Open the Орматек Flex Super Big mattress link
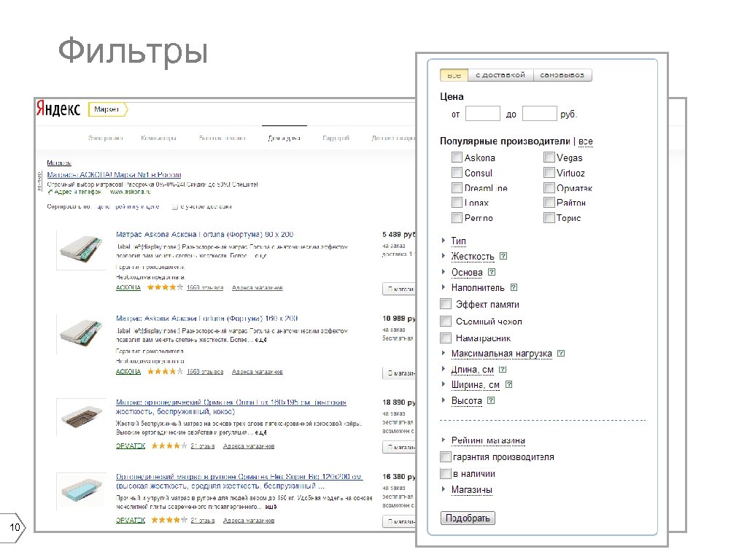Screen dimensions: 747x560 [x=239, y=481]
